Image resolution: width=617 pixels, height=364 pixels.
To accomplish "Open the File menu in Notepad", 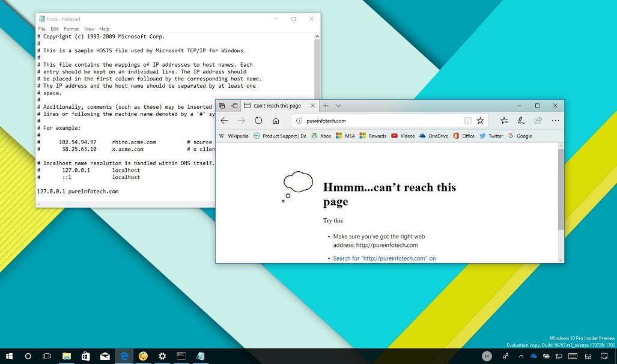I will click(42, 29).
